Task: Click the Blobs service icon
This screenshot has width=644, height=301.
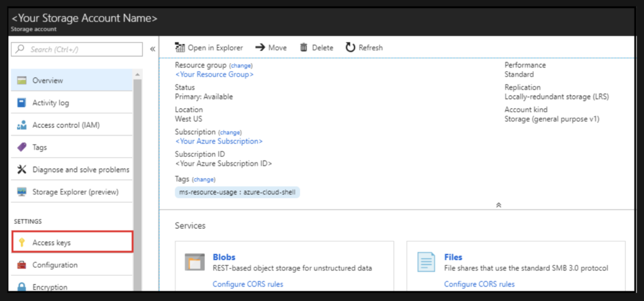Action: [195, 263]
